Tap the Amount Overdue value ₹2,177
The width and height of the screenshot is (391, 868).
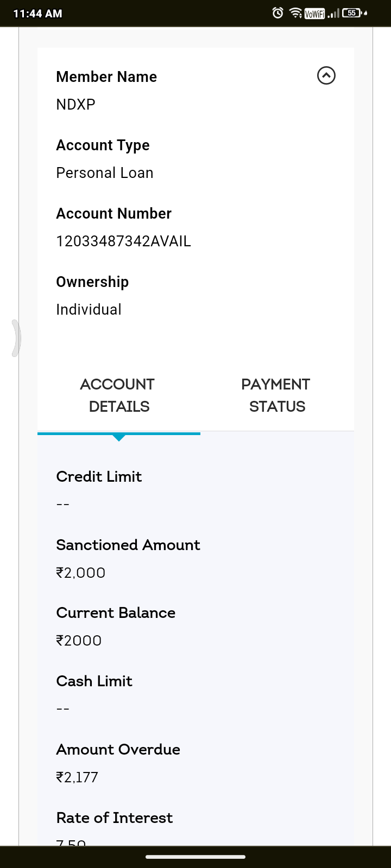click(x=77, y=777)
